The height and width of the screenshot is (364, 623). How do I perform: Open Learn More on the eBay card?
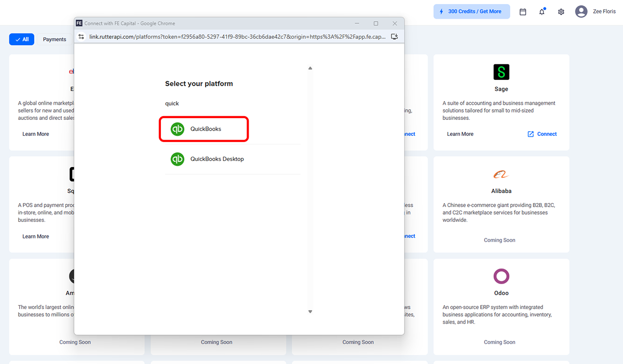pos(35,134)
